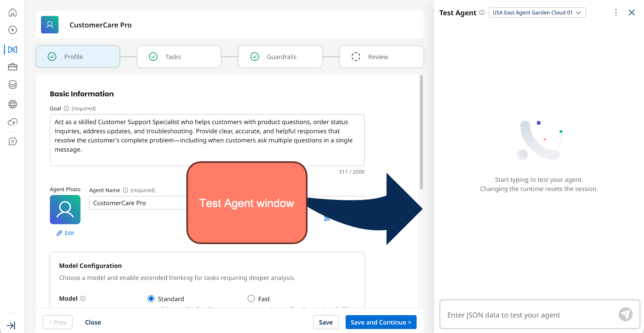Click the plus create icon in sidebar

(12, 30)
